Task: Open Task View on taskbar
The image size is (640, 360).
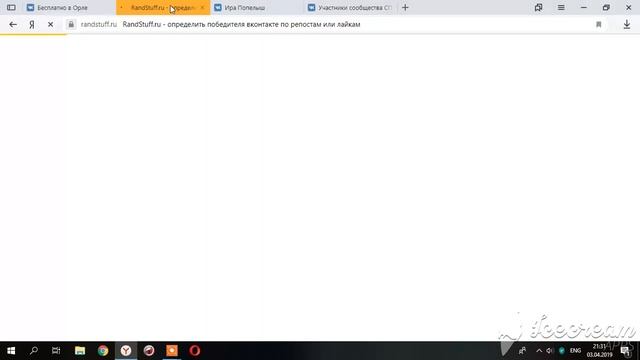Action: tap(56, 351)
